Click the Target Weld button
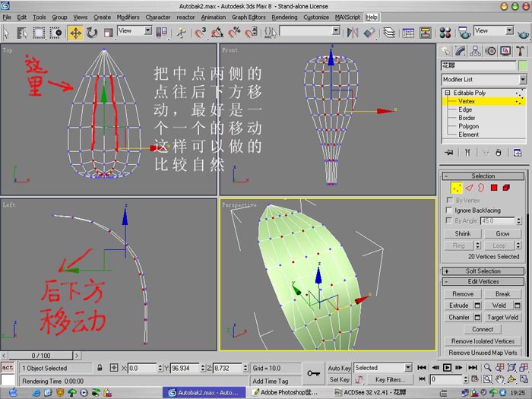 pyautogui.click(x=502, y=317)
